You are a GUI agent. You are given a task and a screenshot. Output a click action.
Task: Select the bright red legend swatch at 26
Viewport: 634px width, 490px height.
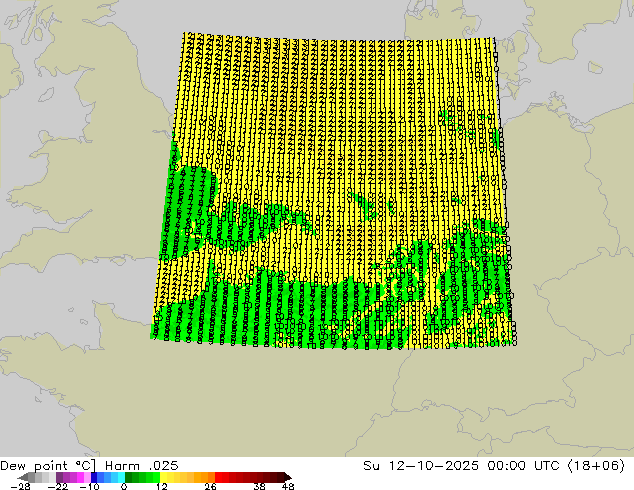pos(218,477)
